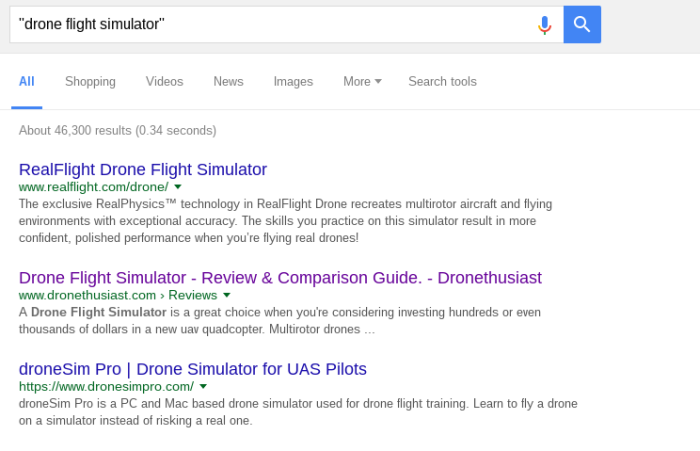Viewport: 700px width, 451px height.
Task: Open RealFlight Drone Flight Simulator result
Action: coord(143,170)
